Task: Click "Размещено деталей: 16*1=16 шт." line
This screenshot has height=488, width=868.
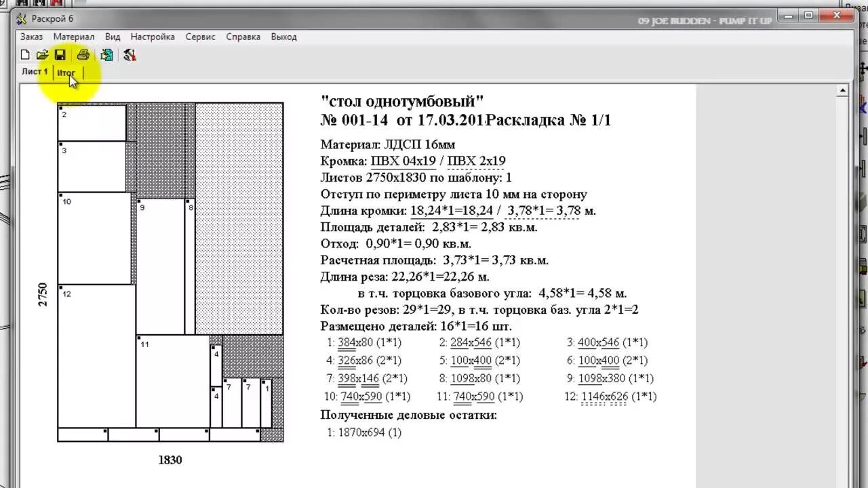Action: coord(416,326)
